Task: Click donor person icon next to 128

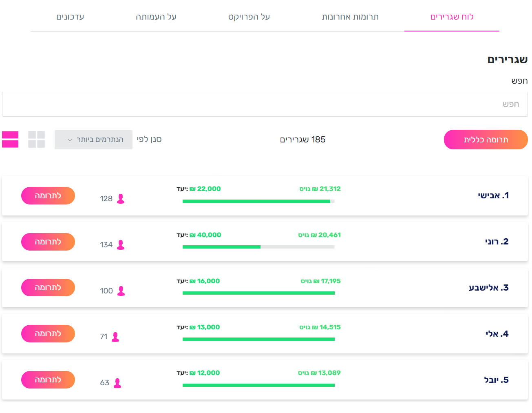Action: (121, 199)
